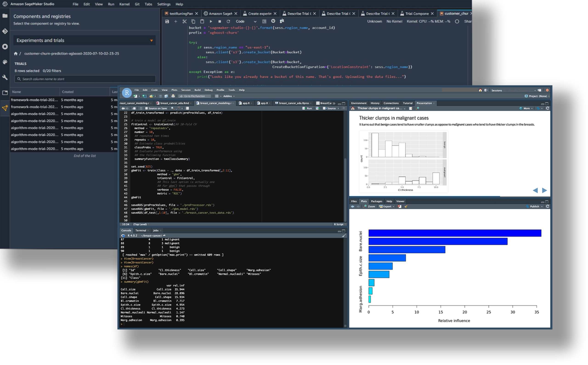Clear all plots with broom icon
Viewport: 588px width, 365px height.
point(406,206)
